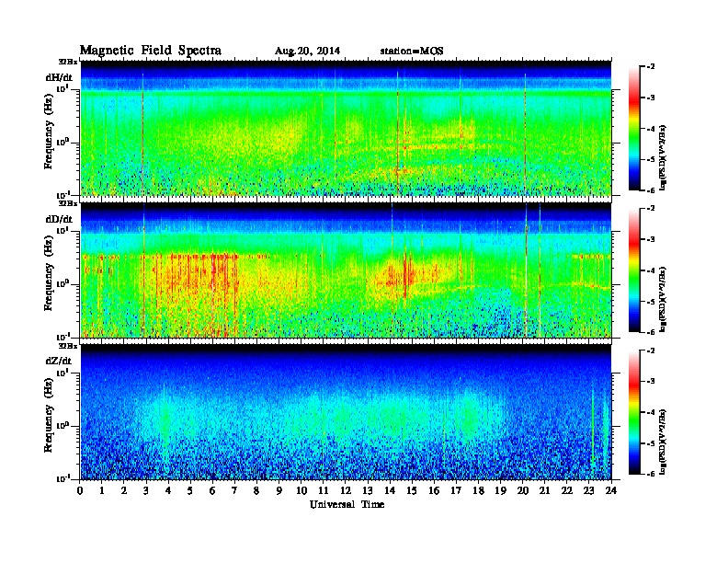Click the "23" tick on Universal Time axis
The width and height of the screenshot is (728, 563).
click(588, 490)
